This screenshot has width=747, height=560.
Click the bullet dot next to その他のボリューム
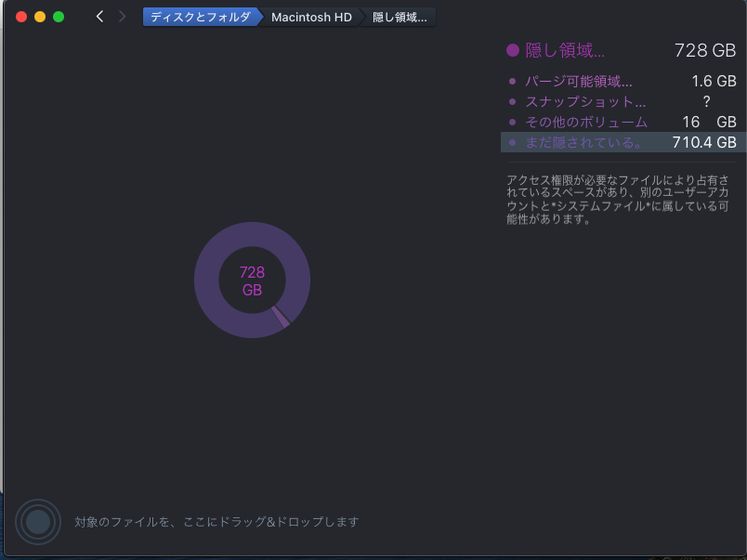coord(512,123)
